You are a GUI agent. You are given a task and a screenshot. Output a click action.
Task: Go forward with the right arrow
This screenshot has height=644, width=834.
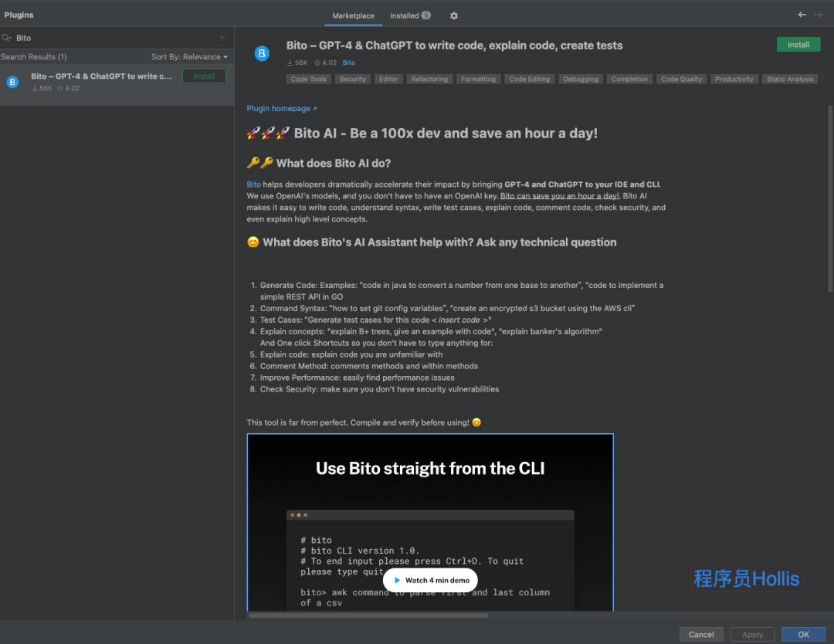point(819,15)
